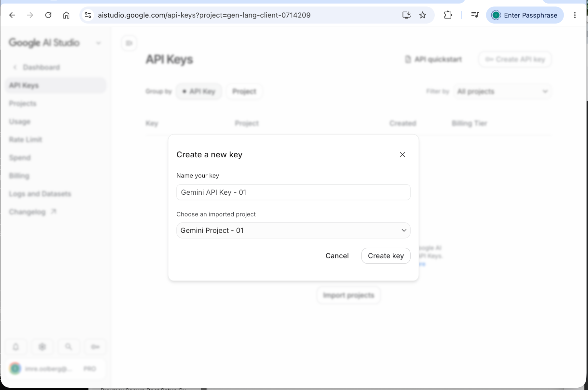Click the key icon in sidebar footer
Image resolution: width=588 pixels, height=390 pixels.
95,347
